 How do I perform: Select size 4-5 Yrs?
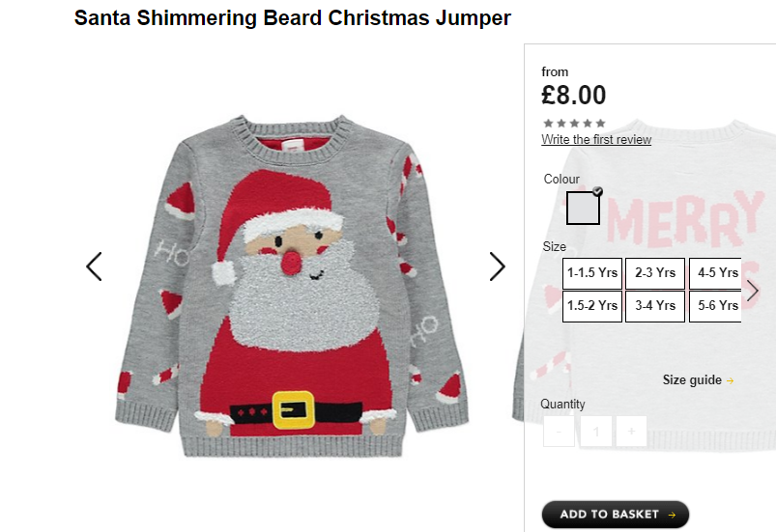[715, 273]
